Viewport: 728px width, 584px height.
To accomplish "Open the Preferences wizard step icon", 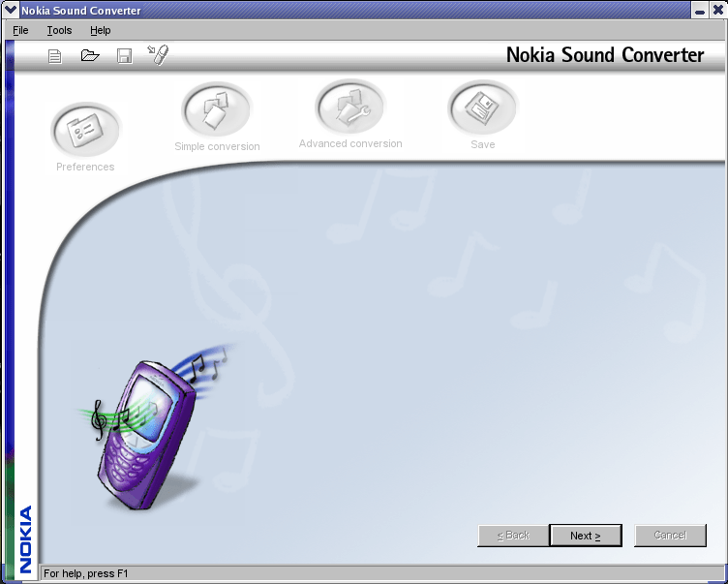I will click(x=86, y=130).
